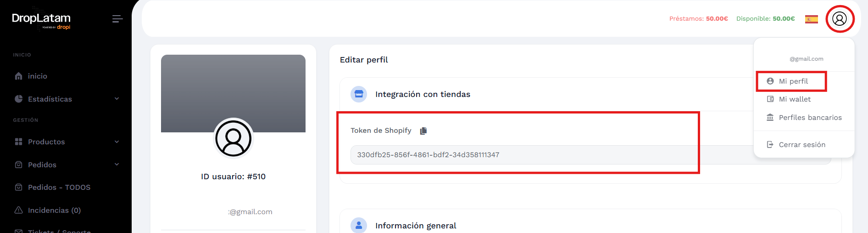Click the Token de Shopify label
Screen dimensions: 868x233
pyautogui.click(x=381, y=131)
